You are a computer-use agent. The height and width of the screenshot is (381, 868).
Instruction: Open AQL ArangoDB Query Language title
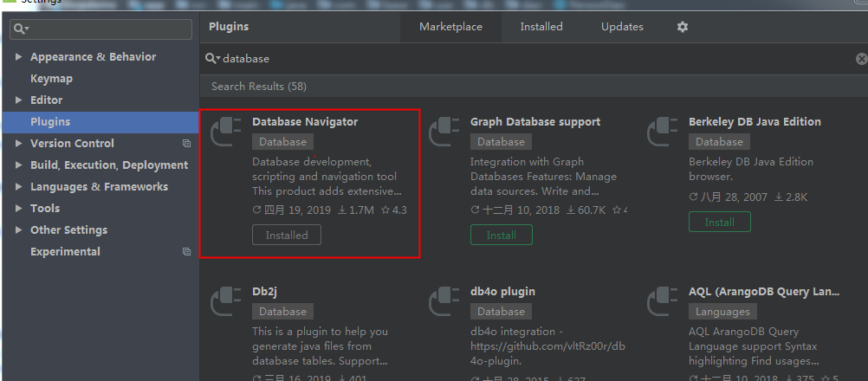pos(764,292)
